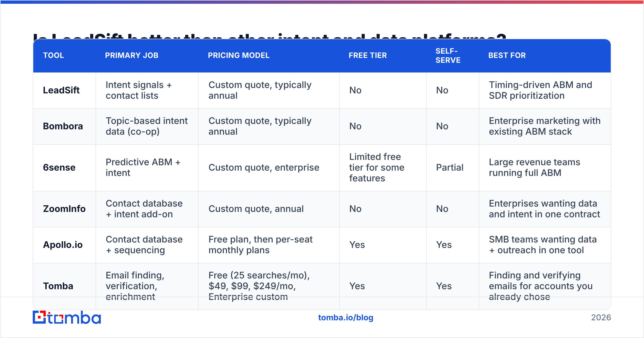
Task: Select 'Free plan, then per-seat monthly plans' cell
Action: point(269,245)
